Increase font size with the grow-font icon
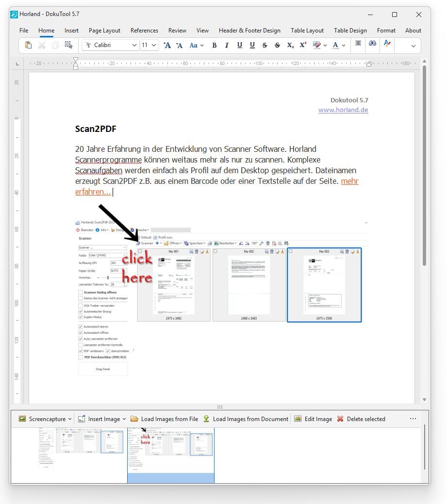The height and width of the screenshot is (504, 447). click(167, 45)
